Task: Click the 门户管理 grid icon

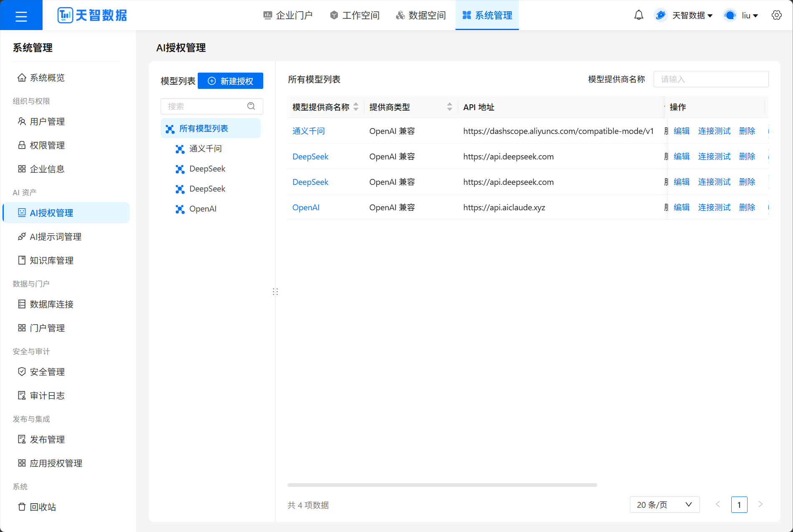Action: tap(22, 328)
